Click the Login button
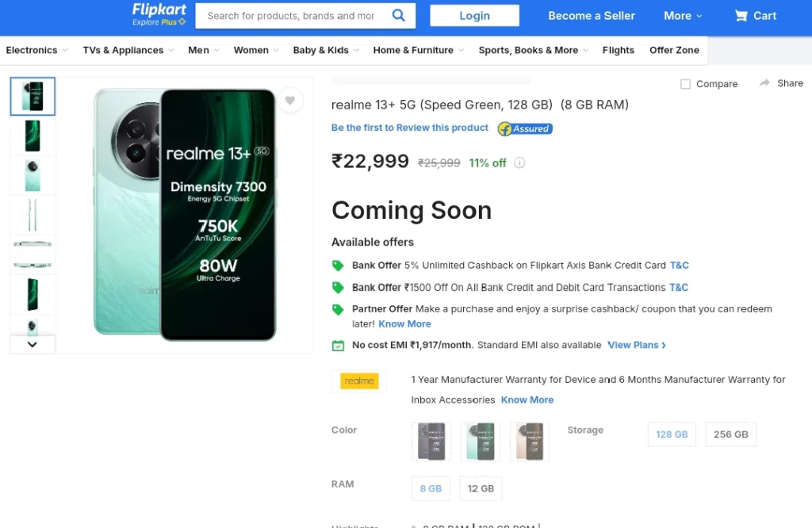The image size is (812, 528). coord(474,16)
